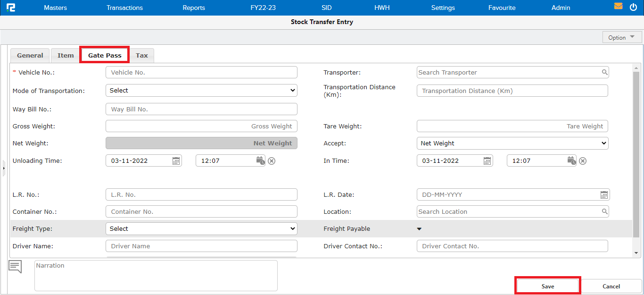
Task: Click in the Vehicle No. field
Action: point(201,72)
